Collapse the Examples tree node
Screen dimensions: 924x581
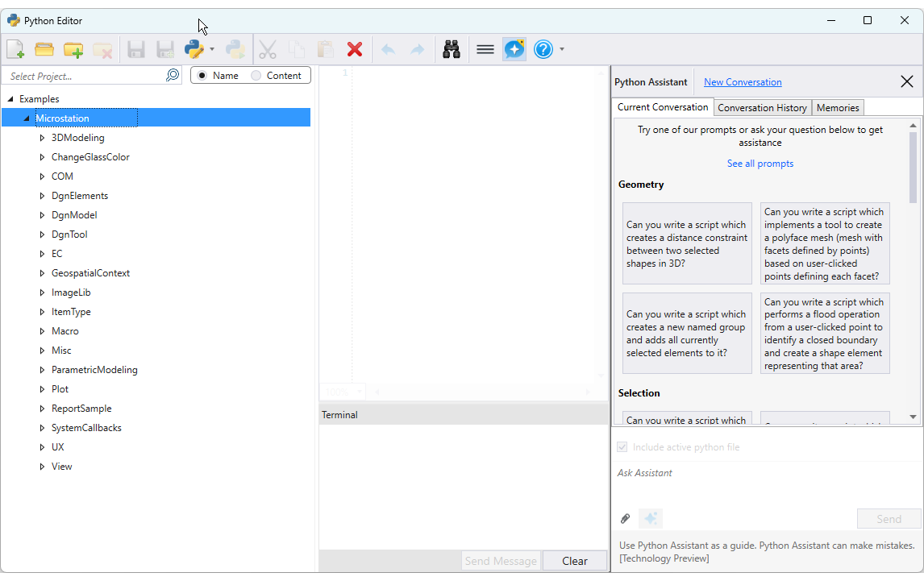point(10,99)
